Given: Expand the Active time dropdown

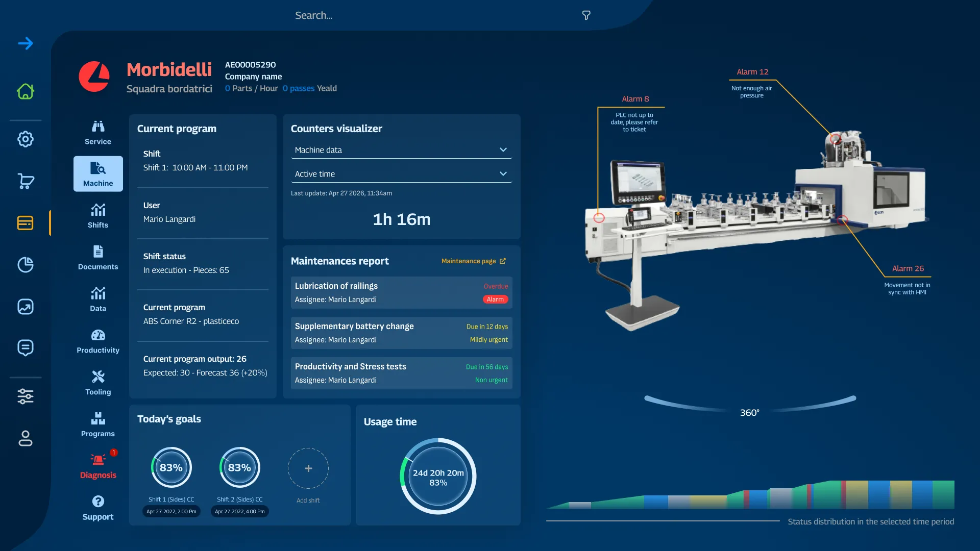Looking at the screenshot, I should 401,174.
